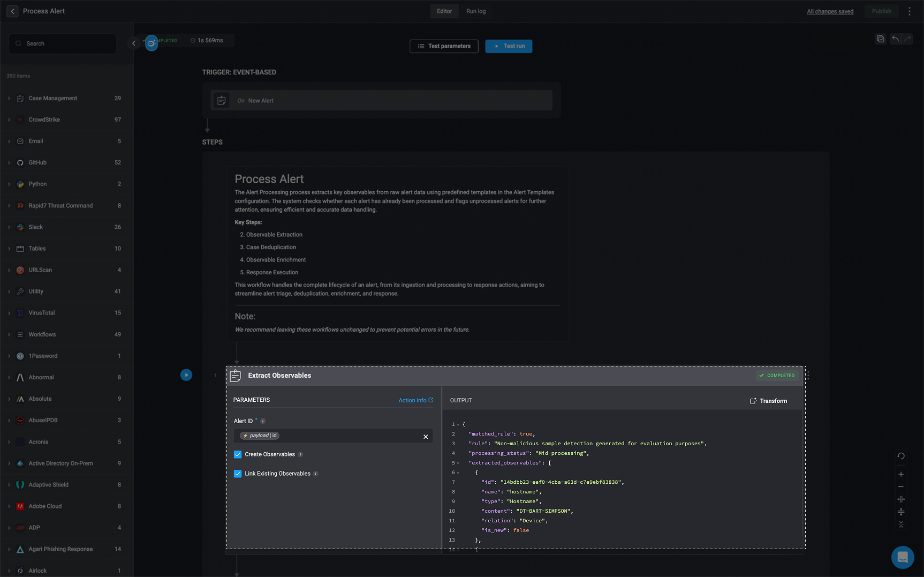Image resolution: width=924 pixels, height=577 pixels.
Task: Click the Test run button
Action: [509, 46]
